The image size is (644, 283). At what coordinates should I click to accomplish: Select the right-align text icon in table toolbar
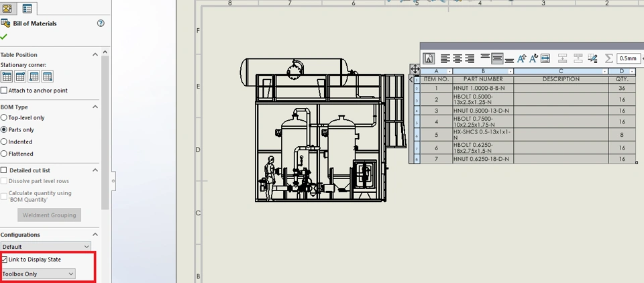(470, 59)
